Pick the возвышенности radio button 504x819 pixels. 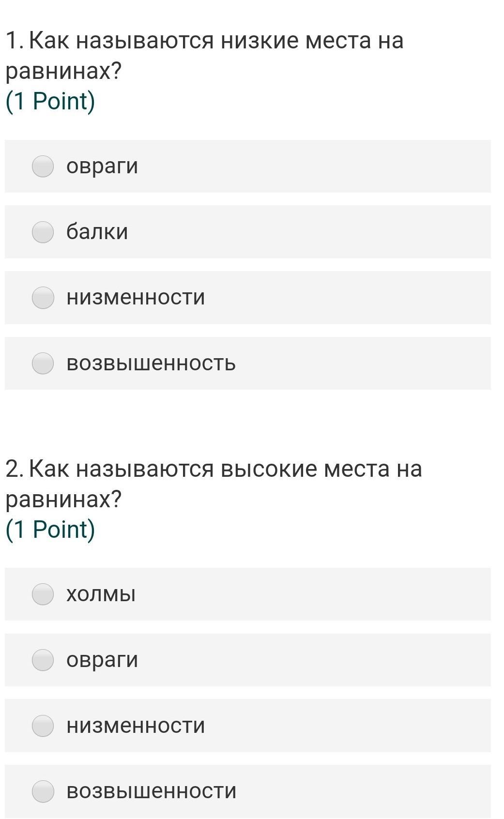(x=43, y=791)
